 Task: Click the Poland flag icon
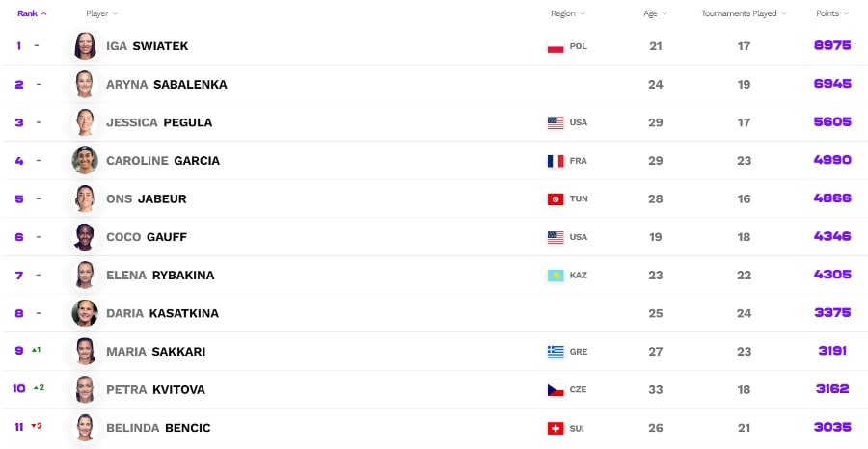click(x=556, y=47)
